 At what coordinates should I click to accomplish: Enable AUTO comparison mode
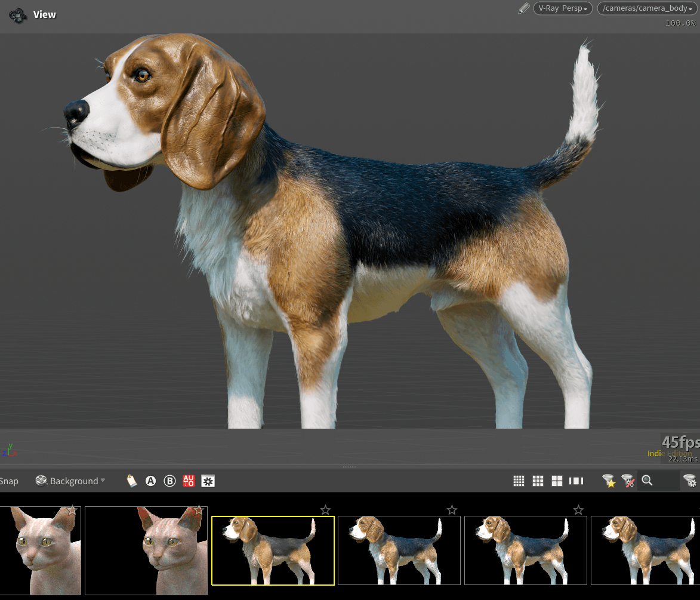189,481
